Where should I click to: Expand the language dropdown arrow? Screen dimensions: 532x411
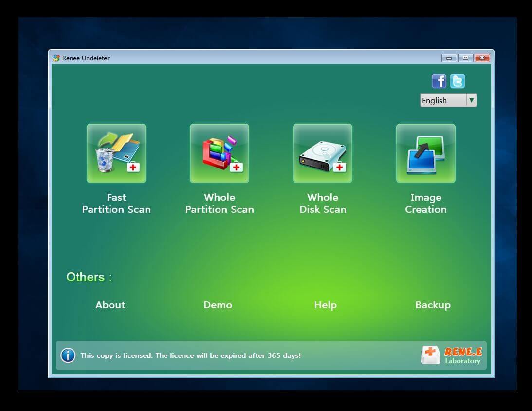click(471, 100)
